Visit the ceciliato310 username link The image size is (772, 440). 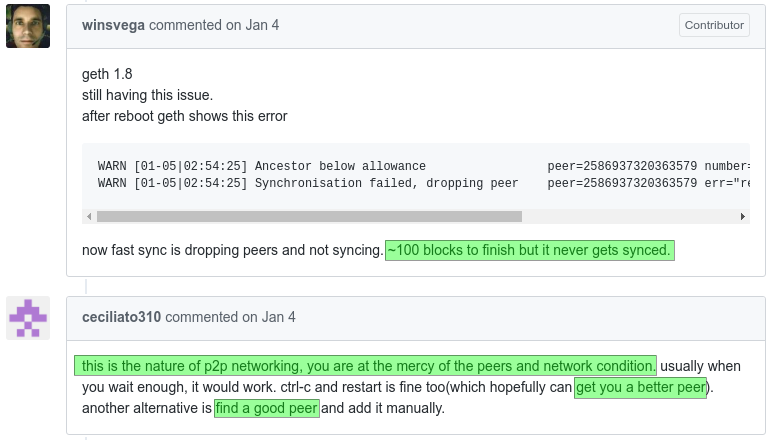point(121,317)
